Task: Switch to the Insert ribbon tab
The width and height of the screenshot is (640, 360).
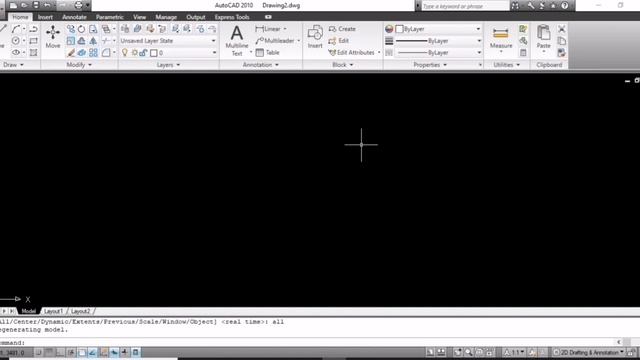Action: pyautogui.click(x=45, y=17)
